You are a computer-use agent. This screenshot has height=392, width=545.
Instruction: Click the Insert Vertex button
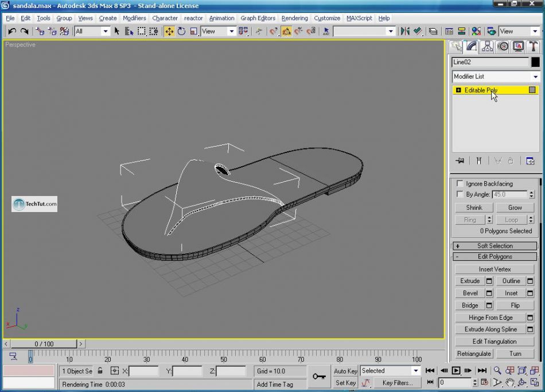pyautogui.click(x=495, y=269)
